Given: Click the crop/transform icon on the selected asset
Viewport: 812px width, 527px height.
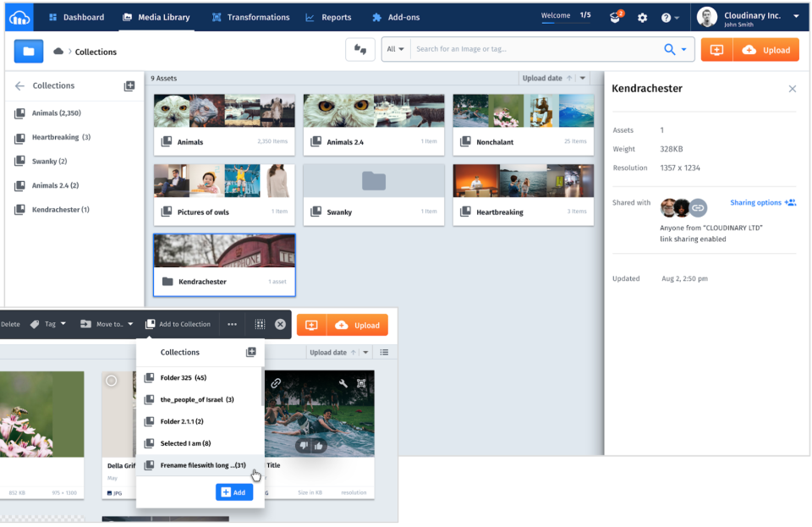Looking at the screenshot, I should [361, 383].
